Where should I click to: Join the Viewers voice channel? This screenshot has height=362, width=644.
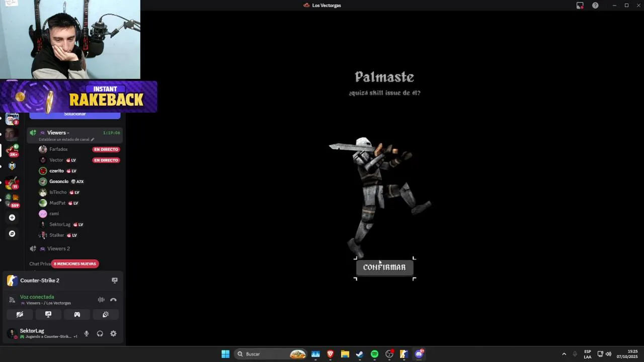click(58, 133)
